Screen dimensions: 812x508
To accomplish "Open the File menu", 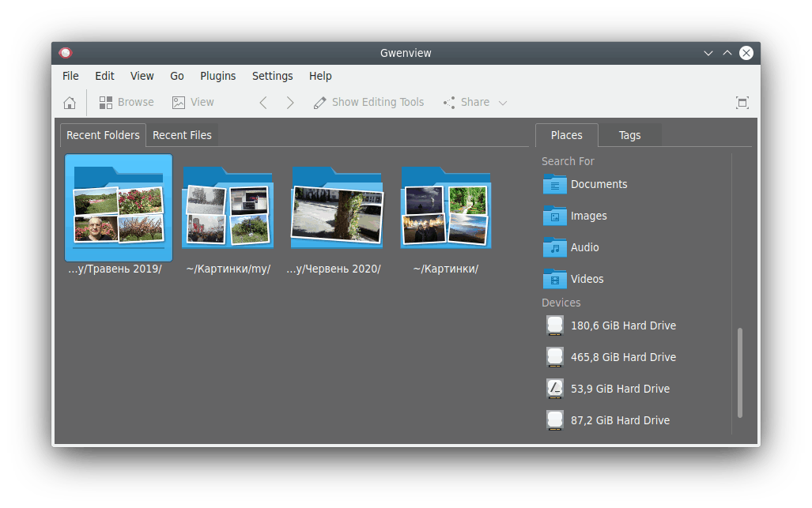I will pos(70,76).
